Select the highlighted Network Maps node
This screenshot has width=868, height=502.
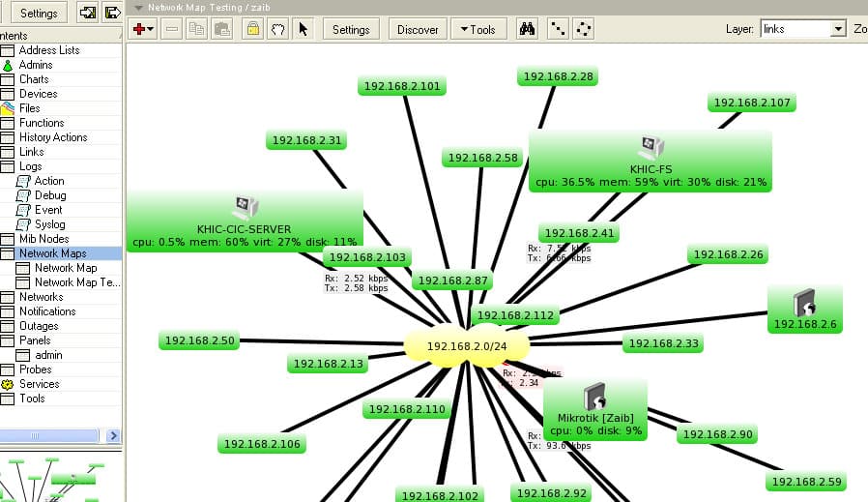(x=61, y=253)
